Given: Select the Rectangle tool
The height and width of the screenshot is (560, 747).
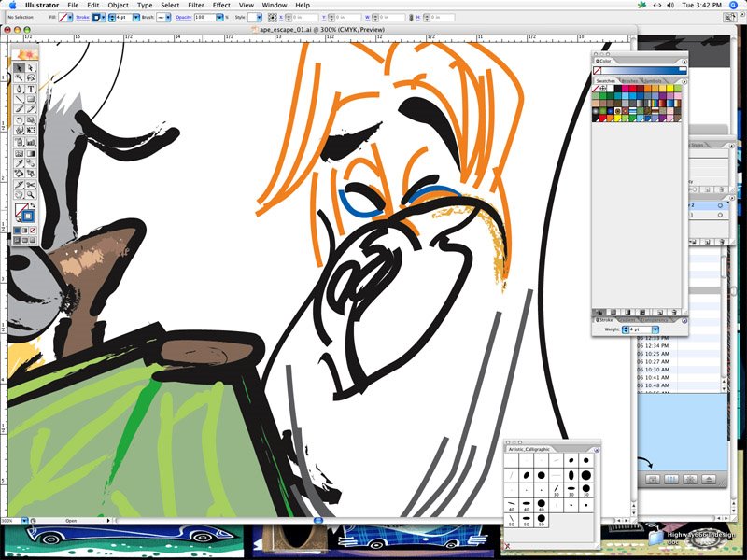Looking at the screenshot, I should (31, 100).
